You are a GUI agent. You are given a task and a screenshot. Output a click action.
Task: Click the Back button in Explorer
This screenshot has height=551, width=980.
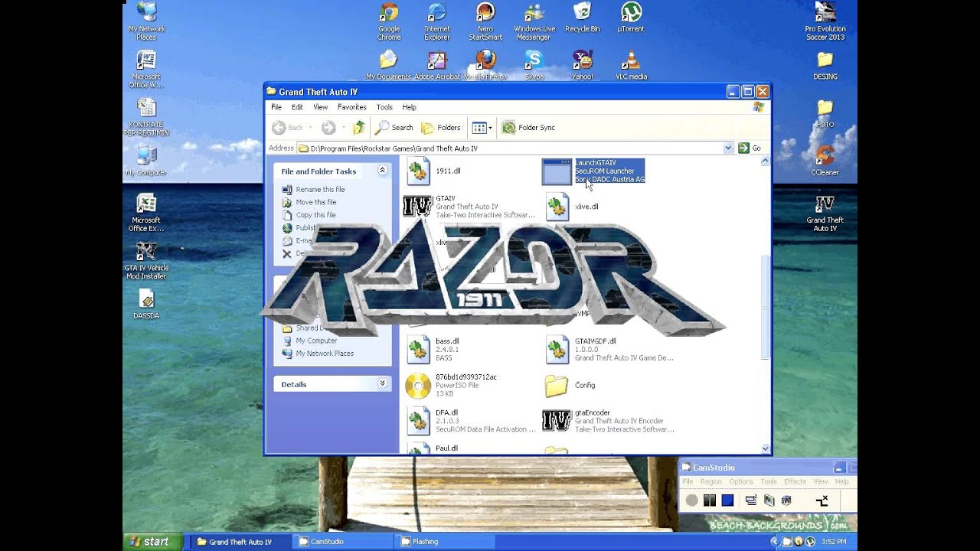coord(289,128)
